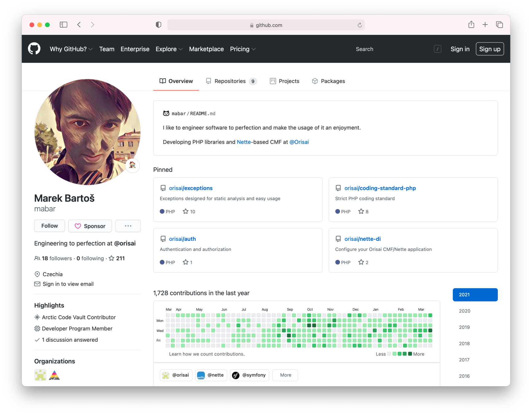Viewport: 532px width, 415px height.
Task: Switch to the Overview tab
Action: [x=176, y=81]
